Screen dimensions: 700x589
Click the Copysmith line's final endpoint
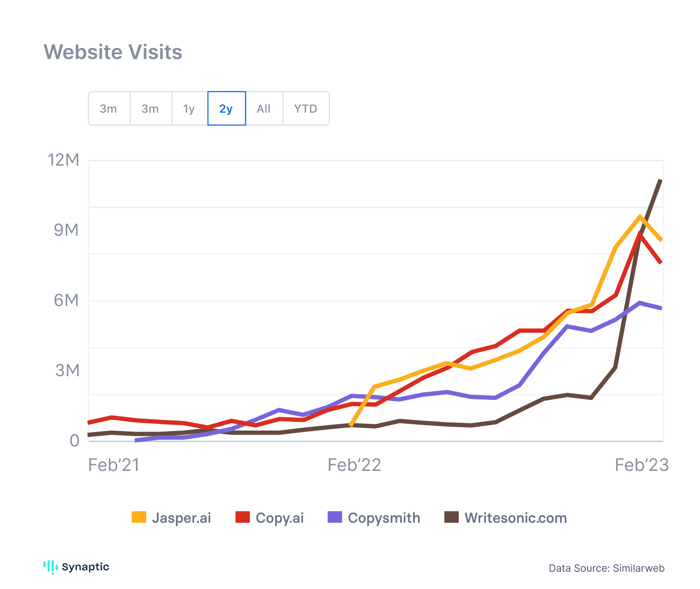(661, 308)
